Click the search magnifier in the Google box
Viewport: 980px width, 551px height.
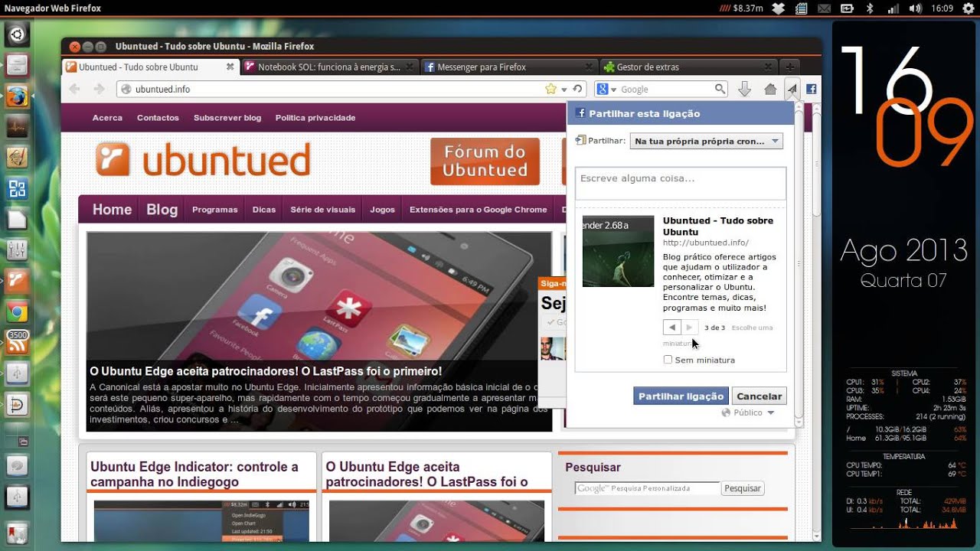(720, 89)
